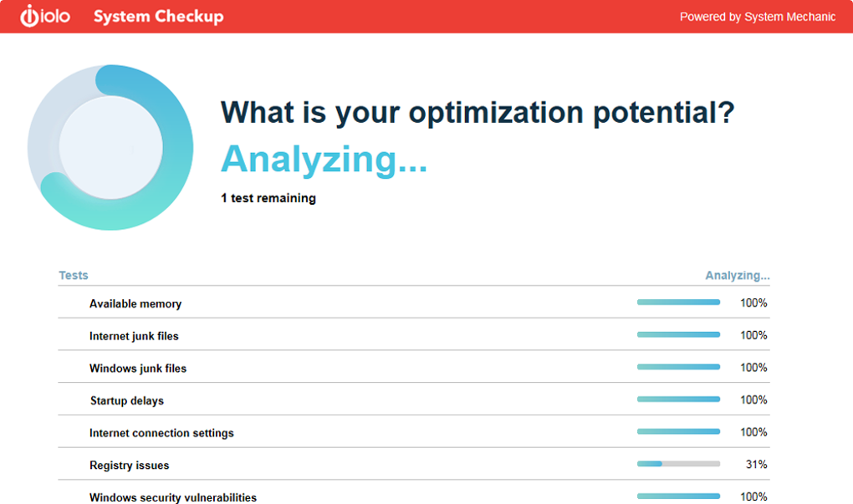Click the iolo logo icon
The height and width of the screenshot is (504, 853).
[44, 17]
